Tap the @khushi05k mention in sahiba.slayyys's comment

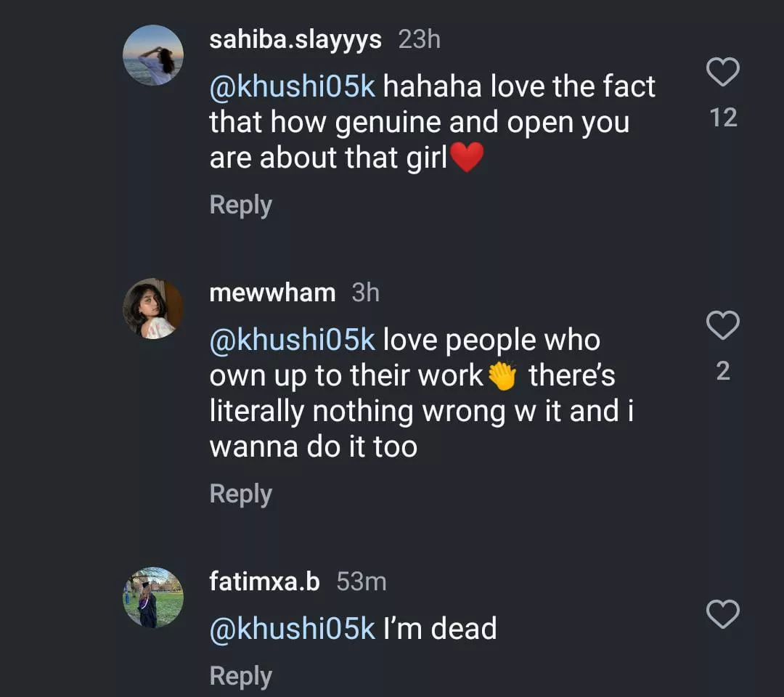(x=292, y=86)
